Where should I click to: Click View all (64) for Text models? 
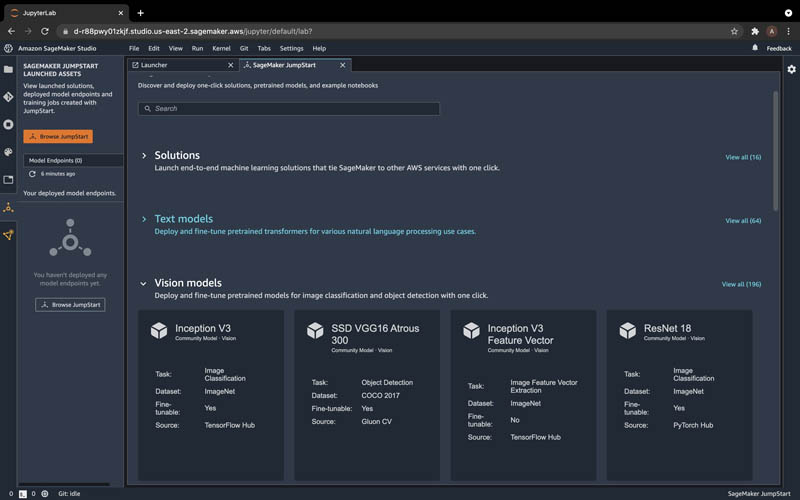743,221
